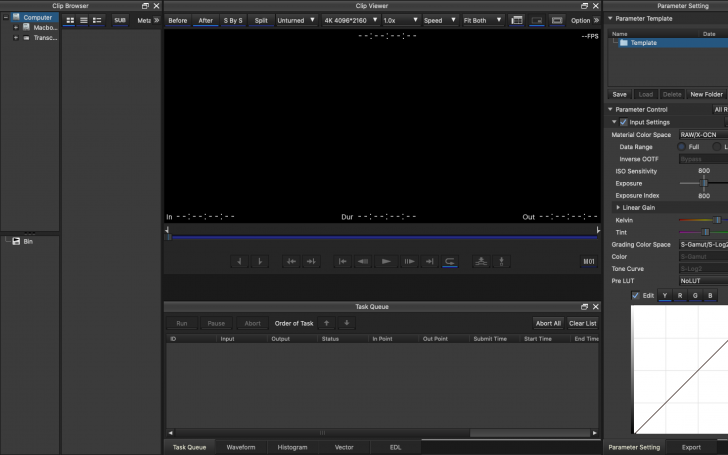Open the 4K 4096*2160 resolution dropdown
The image size is (728, 455).
[350, 20]
